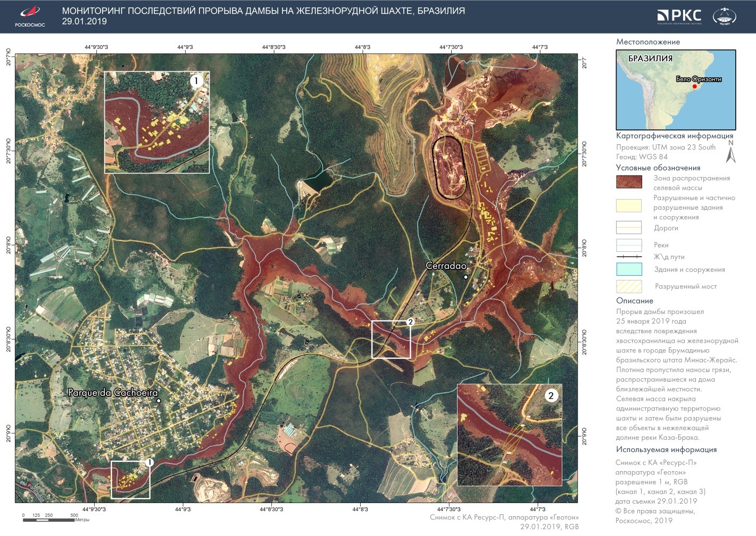This screenshot has height=536, width=756.
Task: Select the cyan buildings legend swatch
Action: point(629,269)
